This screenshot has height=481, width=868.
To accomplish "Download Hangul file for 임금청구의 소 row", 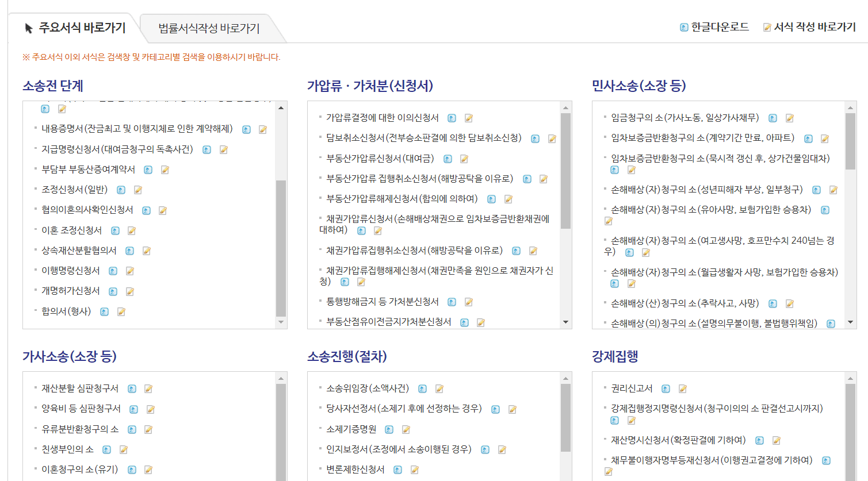I will click(773, 118).
